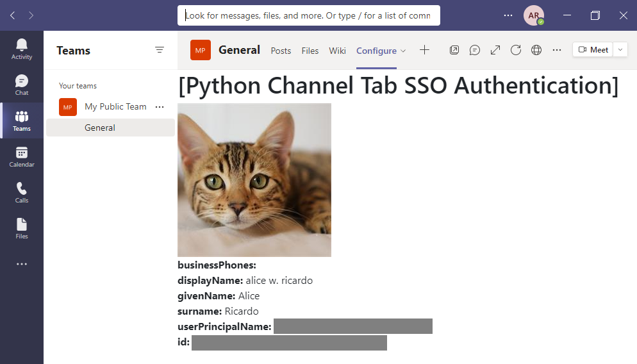637x364 pixels.
Task: Open the AR profile avatar menu
Action: [x=534, y=15]
